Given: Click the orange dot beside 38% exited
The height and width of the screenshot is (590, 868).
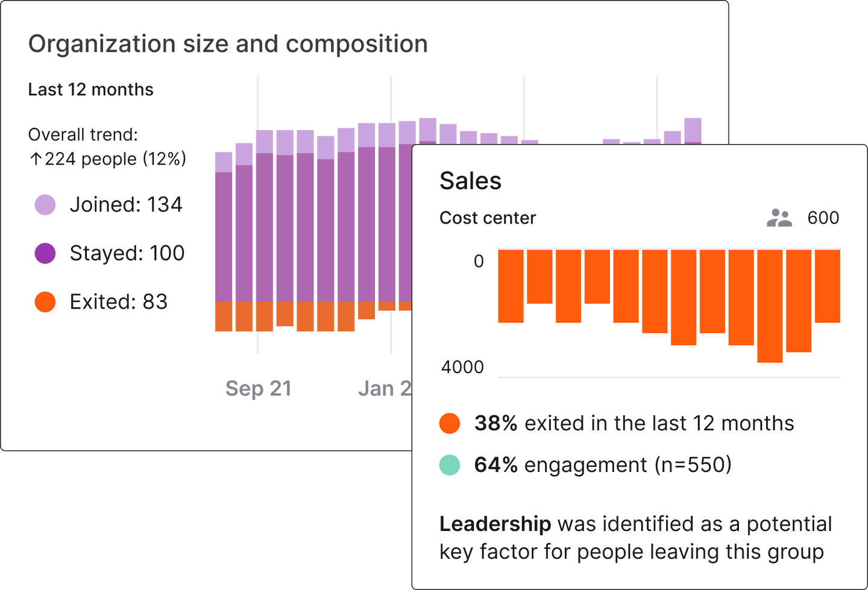Looking at the screenshot, I should coord(450,424).
